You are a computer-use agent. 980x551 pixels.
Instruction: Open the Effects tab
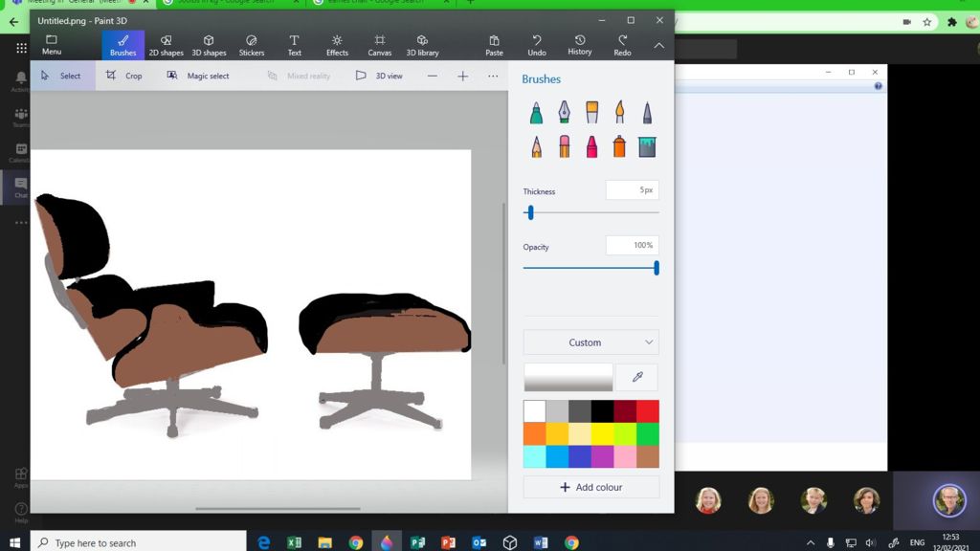click(337, 46)
